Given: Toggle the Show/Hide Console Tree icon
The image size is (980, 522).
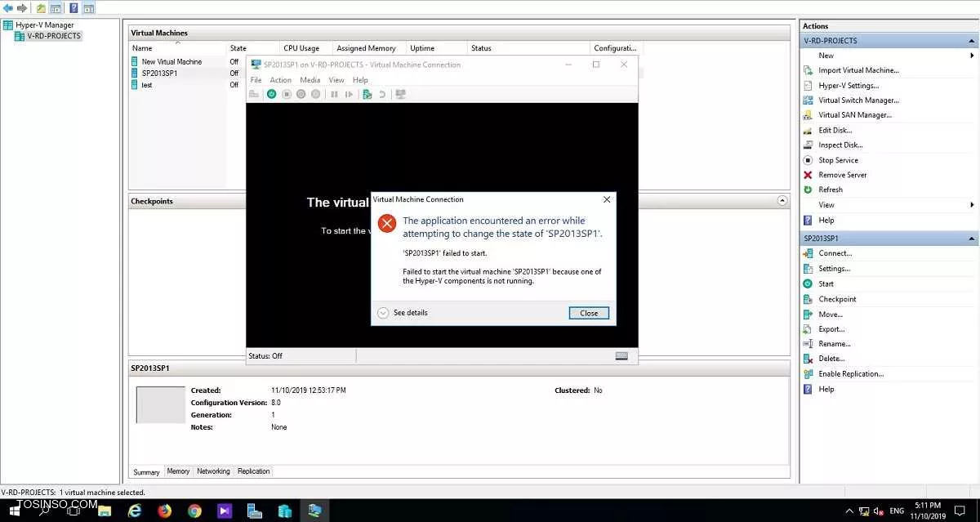Looking at the screenshot, I should [x=56, y=8].
